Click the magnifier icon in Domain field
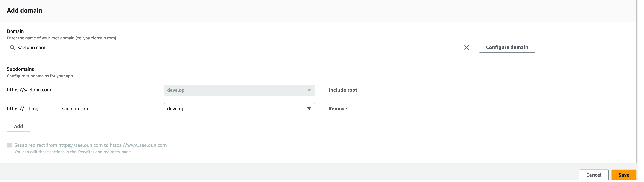644x182 pixels. [x=12, y=47]
